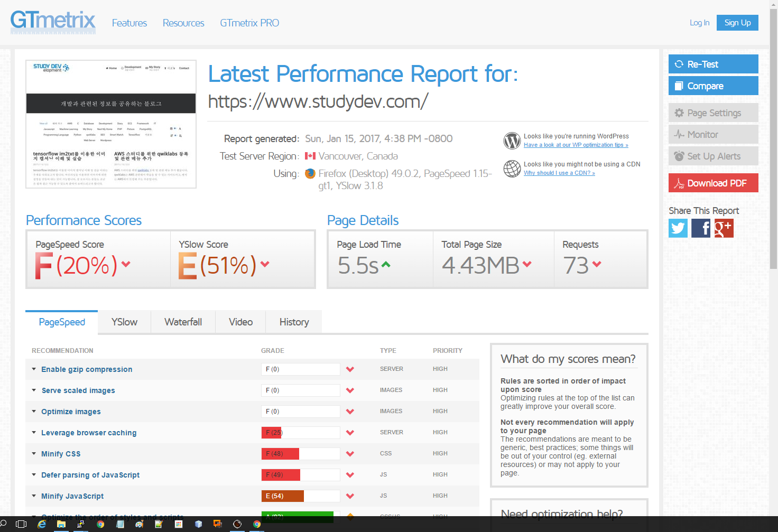Open the WP optimization tips link
The height and width of the screenshot is (532, 778).
576,145
